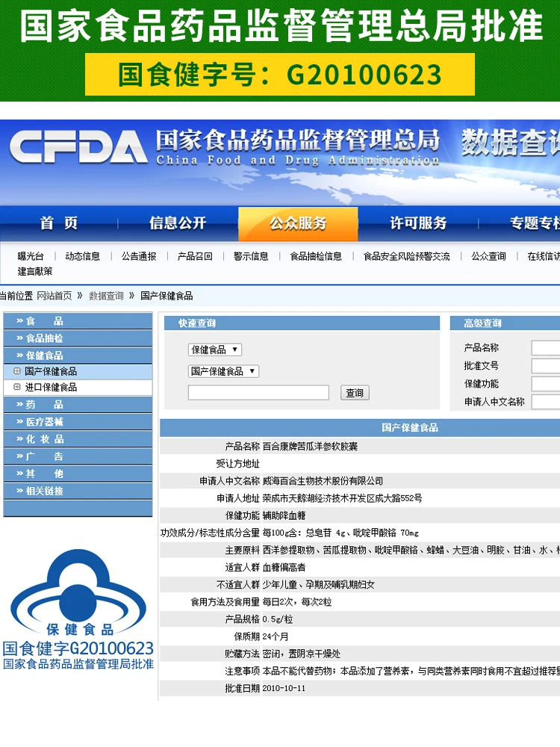Focus the quick search text field

(258, 393)
